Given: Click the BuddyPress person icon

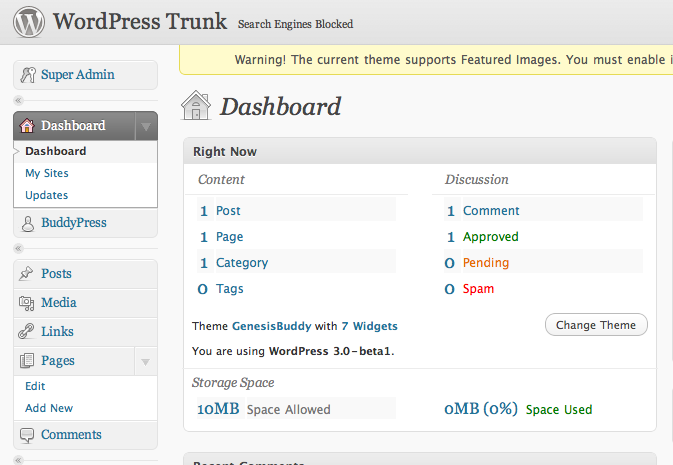Looking at the screenshot, I should [28, 223].
